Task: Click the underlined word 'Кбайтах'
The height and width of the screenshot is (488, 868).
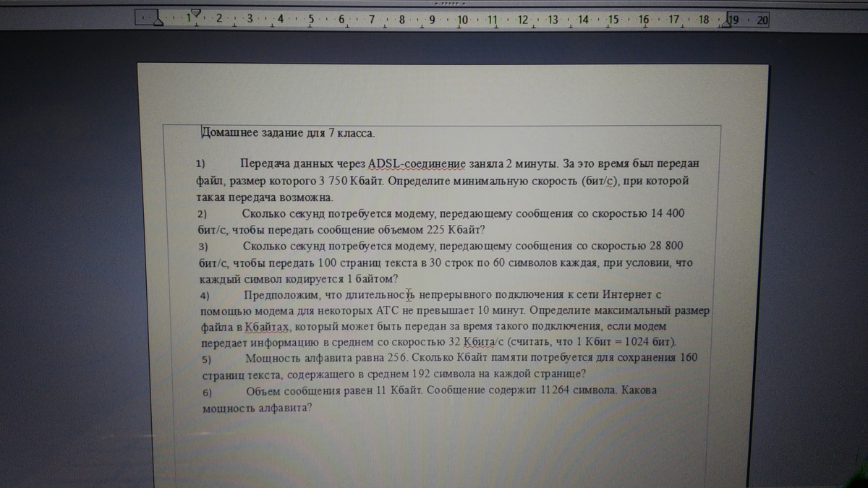Action: (266, 327)
